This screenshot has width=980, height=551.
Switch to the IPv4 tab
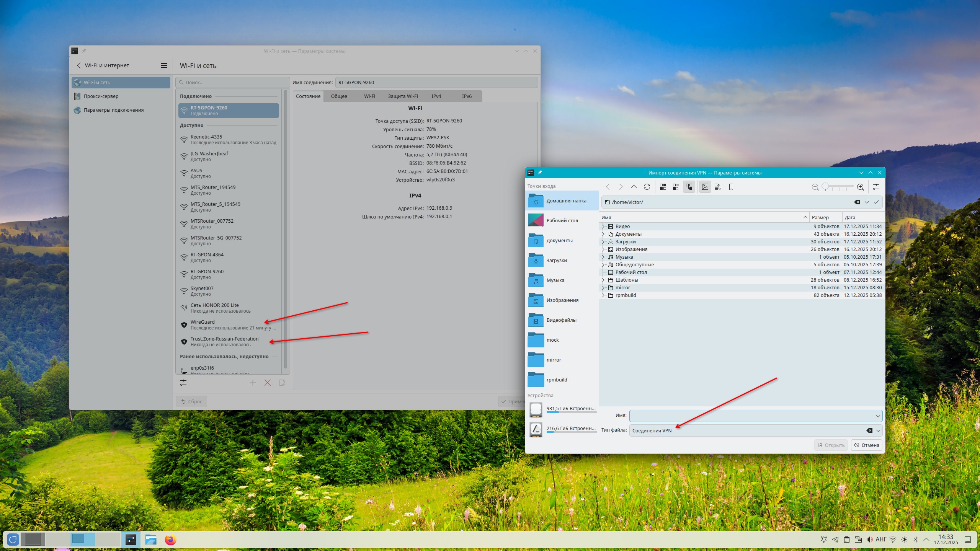pyautogui.click(x=436, y=96)
